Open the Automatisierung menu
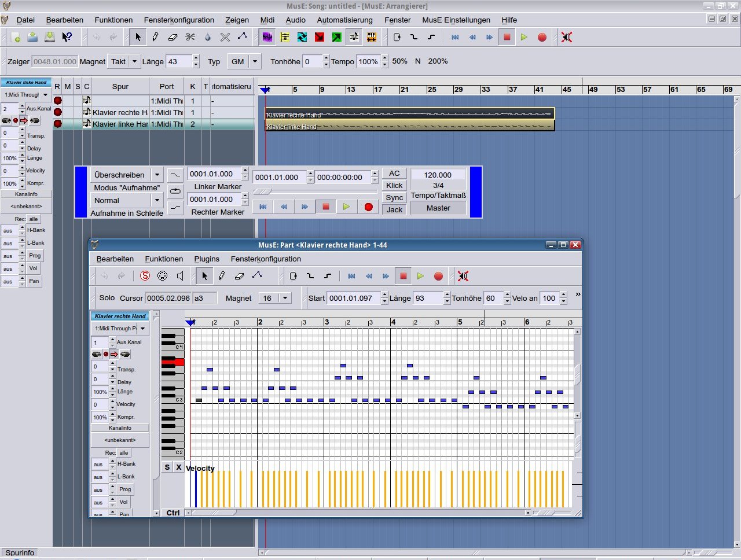Viewport: 741px width, 560px height. click(x=345, y=20)
